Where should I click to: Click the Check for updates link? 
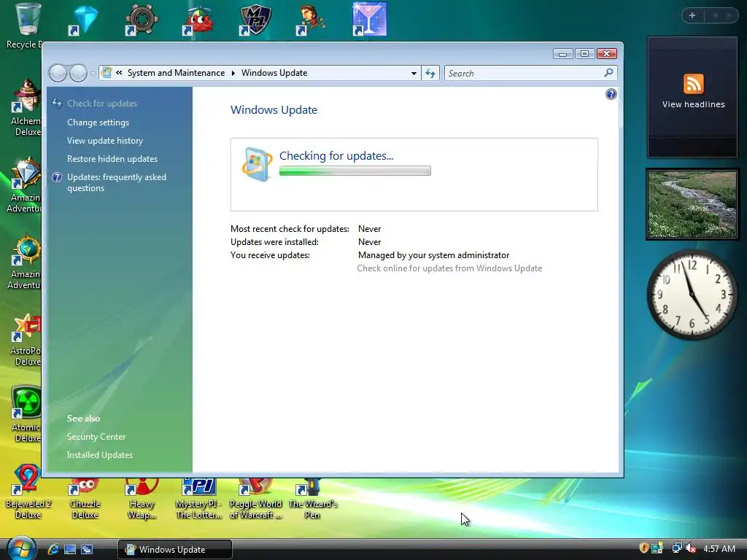click(102, 104)
